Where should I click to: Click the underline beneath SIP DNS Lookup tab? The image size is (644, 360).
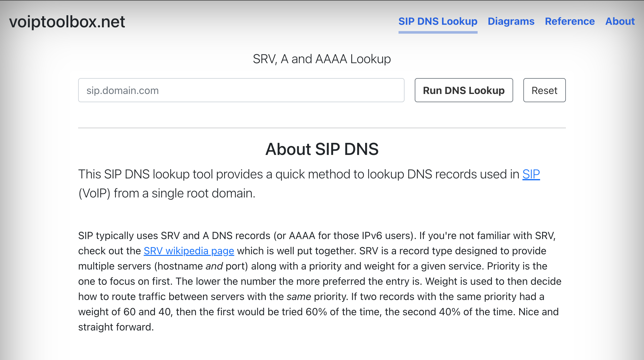[438, 32]
